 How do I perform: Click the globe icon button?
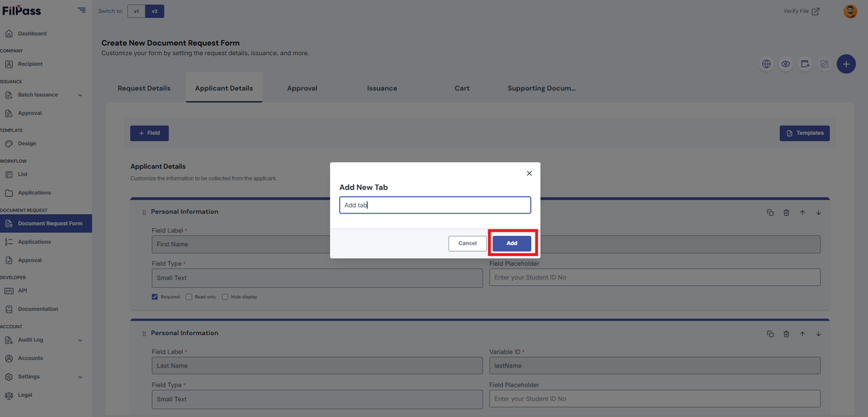click(x=766, y=64)
